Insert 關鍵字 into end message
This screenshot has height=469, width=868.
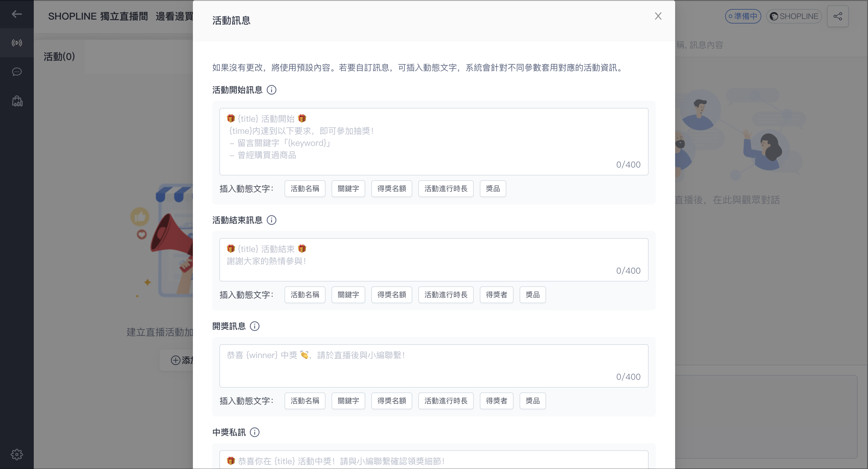coord(348,295)
